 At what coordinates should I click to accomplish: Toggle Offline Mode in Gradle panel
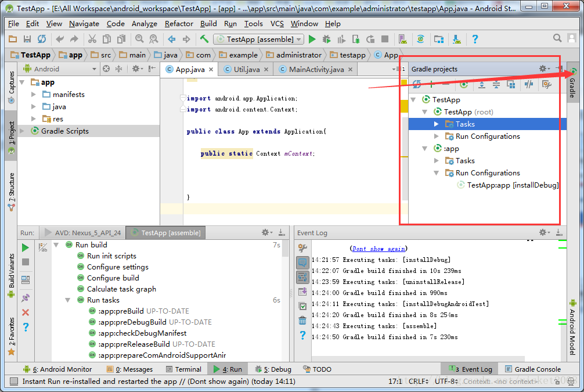click(529, 85)
